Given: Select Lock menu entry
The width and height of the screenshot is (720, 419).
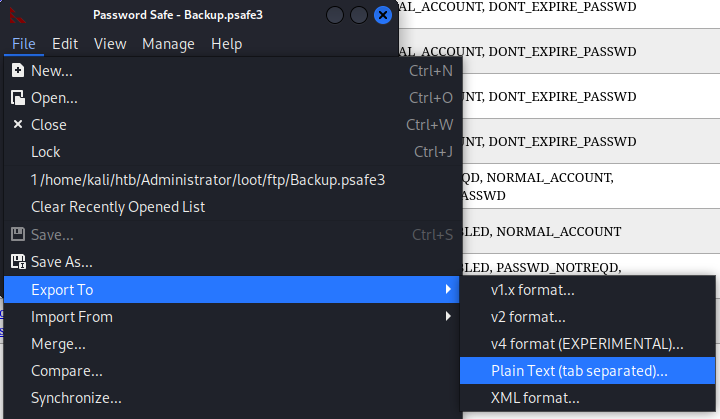Looking at the screenshot, I should click(231, 152).
